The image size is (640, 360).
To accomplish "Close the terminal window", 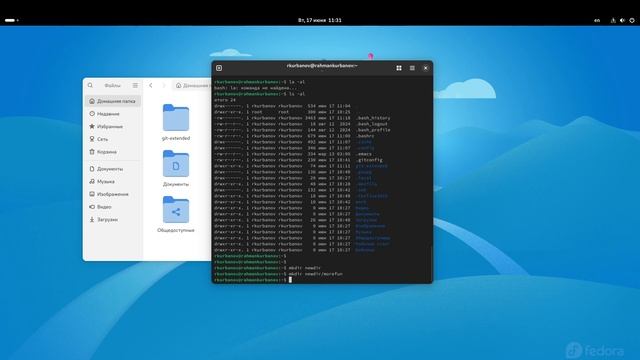I will coord(426,68).
